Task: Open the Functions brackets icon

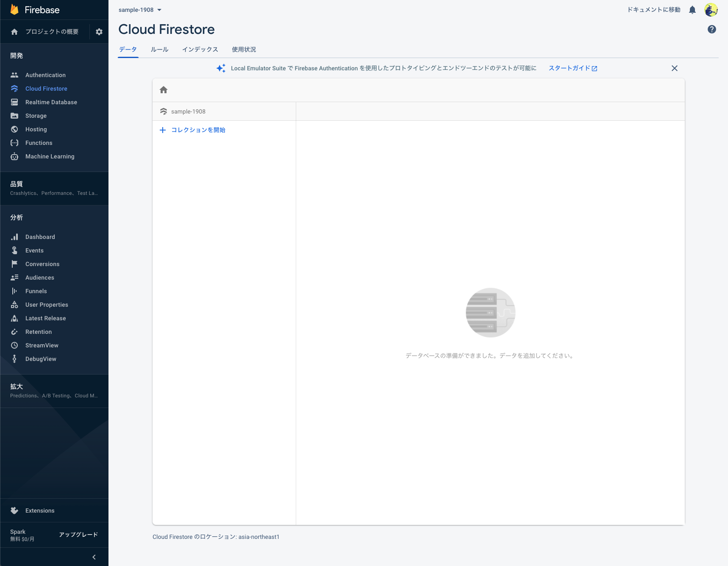Action: point(14,143)
